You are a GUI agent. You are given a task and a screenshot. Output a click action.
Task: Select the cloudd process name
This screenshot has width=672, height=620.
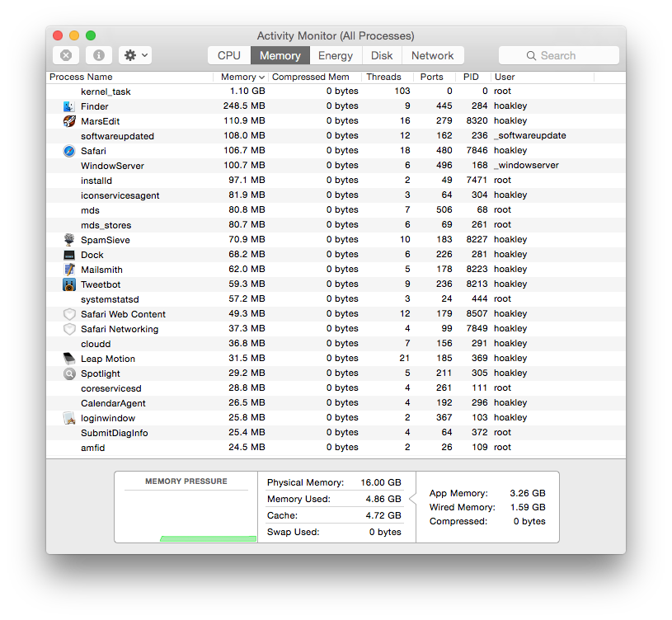(96, 344)
